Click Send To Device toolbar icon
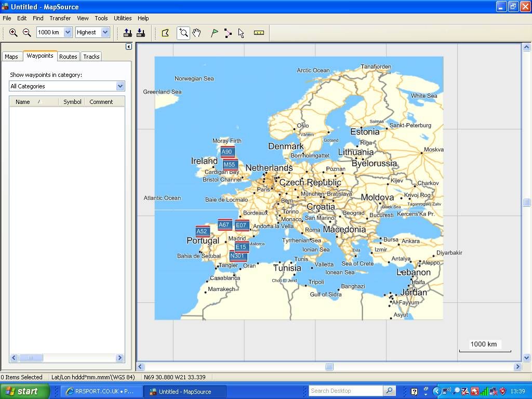The image size is (532, 399). tap(128, 33)
